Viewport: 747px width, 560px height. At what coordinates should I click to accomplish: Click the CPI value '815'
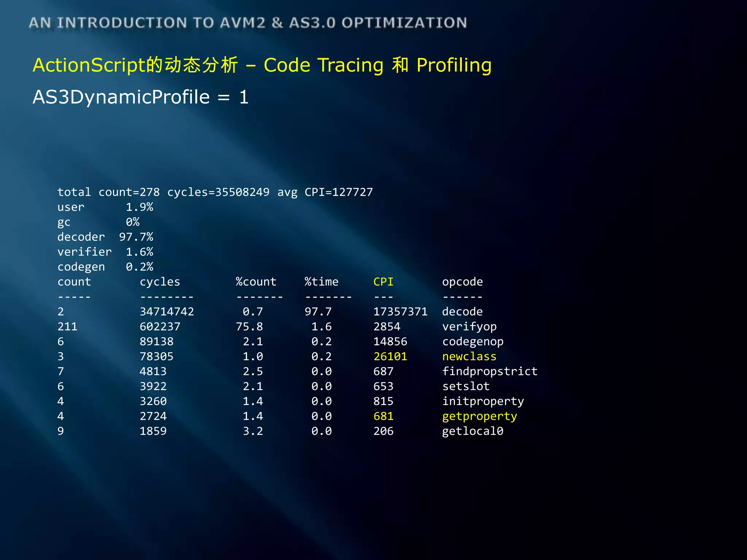click(383, 401)
